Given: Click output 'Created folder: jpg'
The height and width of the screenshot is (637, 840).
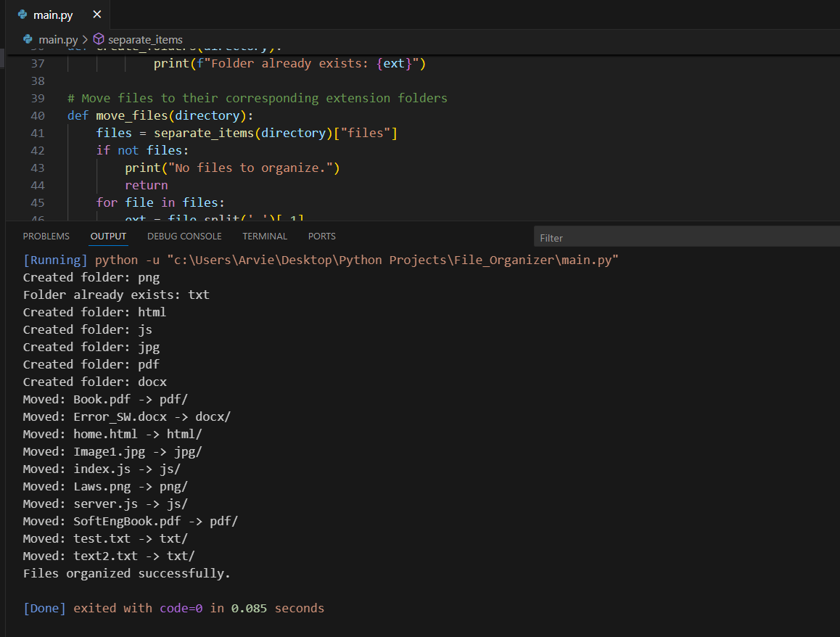Looking at the screenshot, I should click(x=91, y=348).
